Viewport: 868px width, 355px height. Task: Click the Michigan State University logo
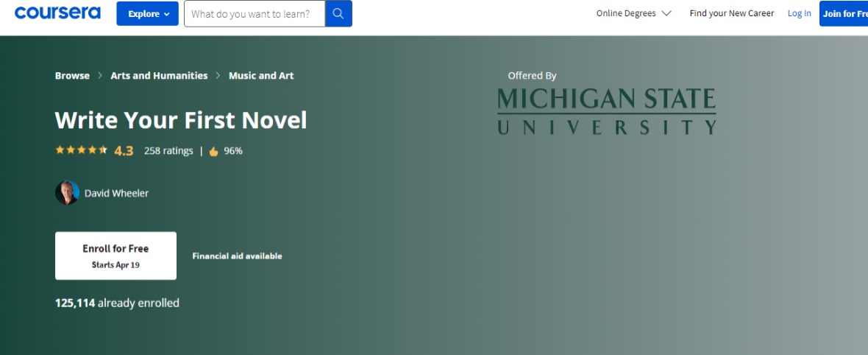[x=607, y=111]
